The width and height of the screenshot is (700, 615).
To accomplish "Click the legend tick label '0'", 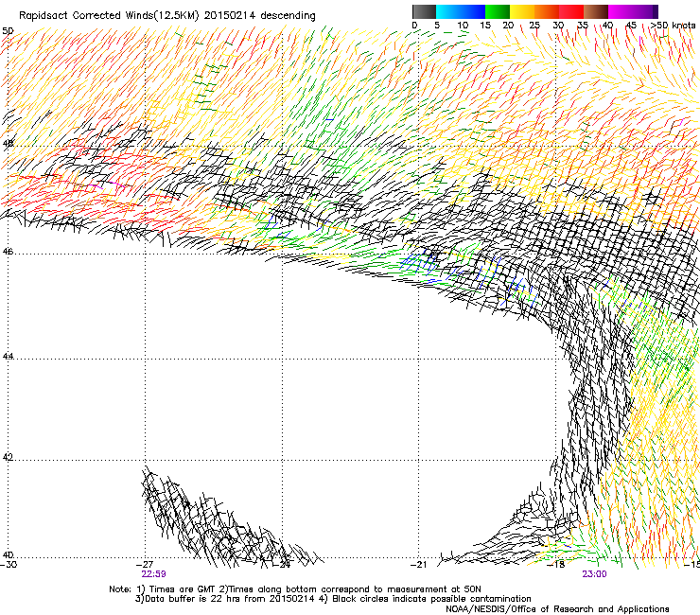I will point(414,26).
